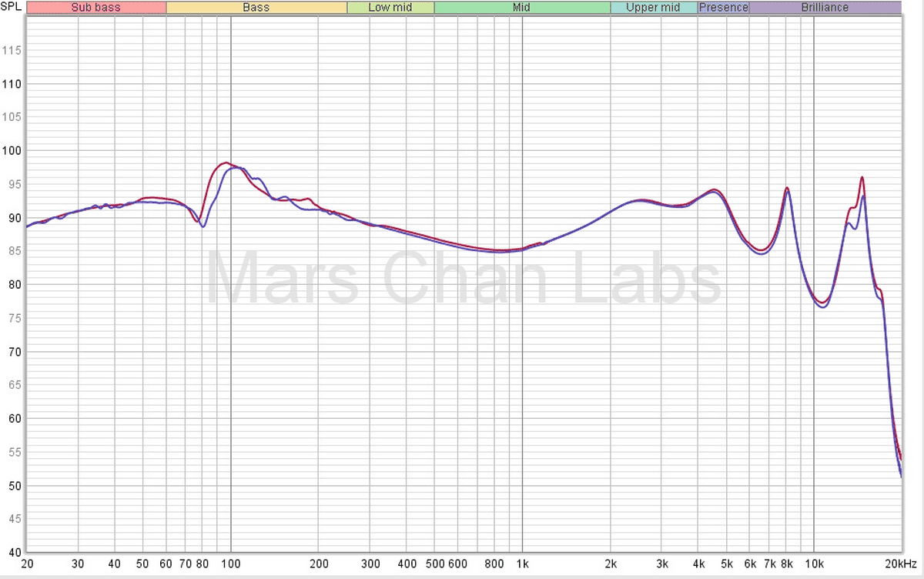The width and height of the screenshot is (924, 579).
Task: Select the 3k frequency axis label
Action: 662,563
